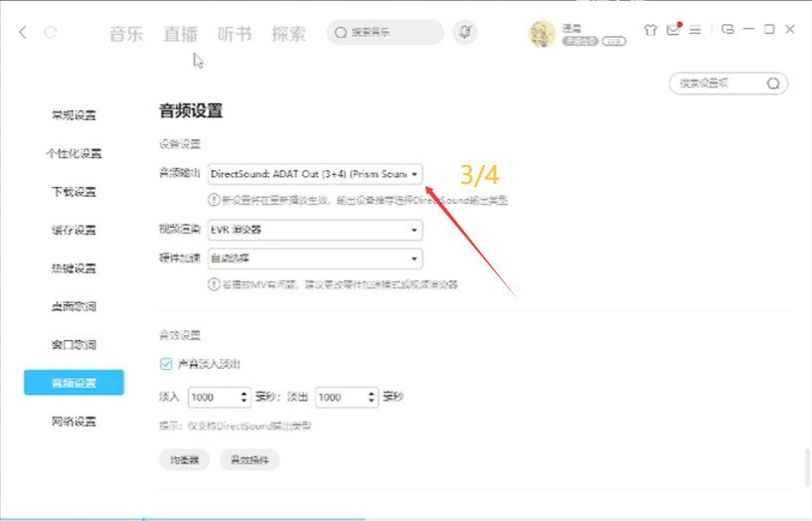Screen dimensions: 812x521
Task: Decrease the 淡入 fade-in value stepper down arrow
Action: tap(244, 401)
